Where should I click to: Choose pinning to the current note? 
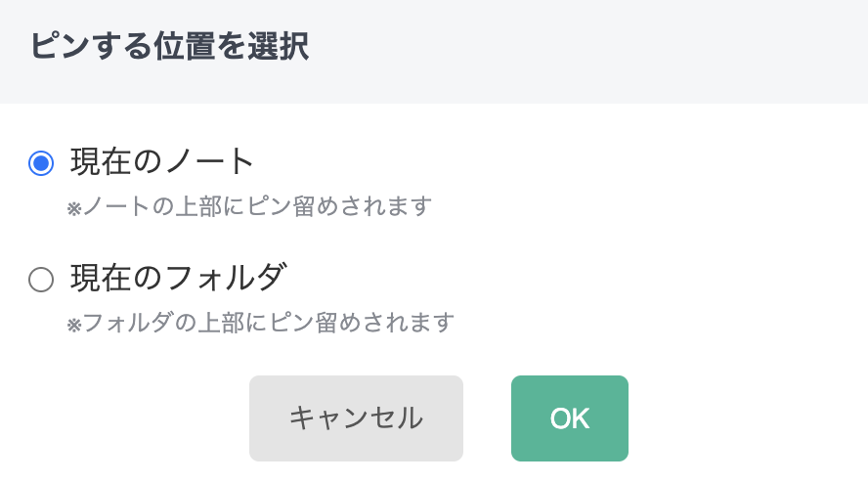coord(41,163)
